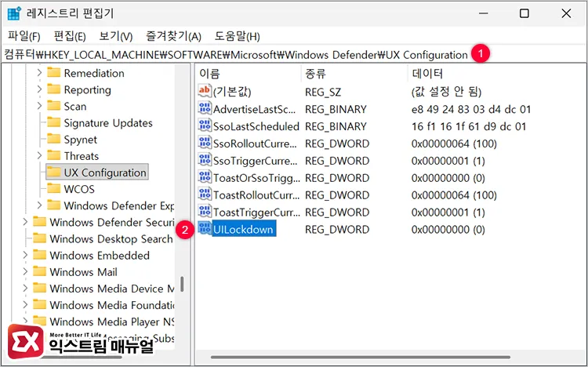Open the Help (도움말) menu
588x367 pixels.
coord(237,36)
